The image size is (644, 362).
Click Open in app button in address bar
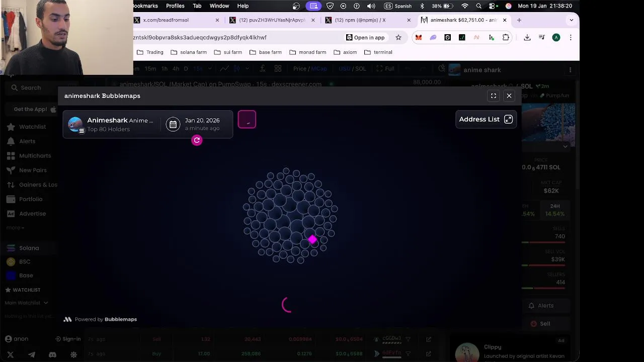pyautogui.click(x=365, y=37)
